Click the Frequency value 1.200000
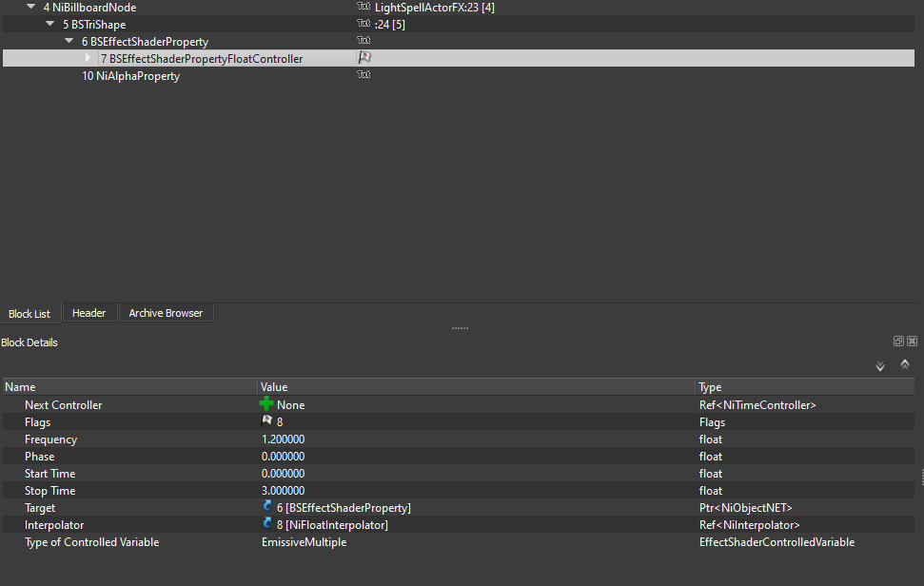The image size is (924, 586). pos(283,439)
